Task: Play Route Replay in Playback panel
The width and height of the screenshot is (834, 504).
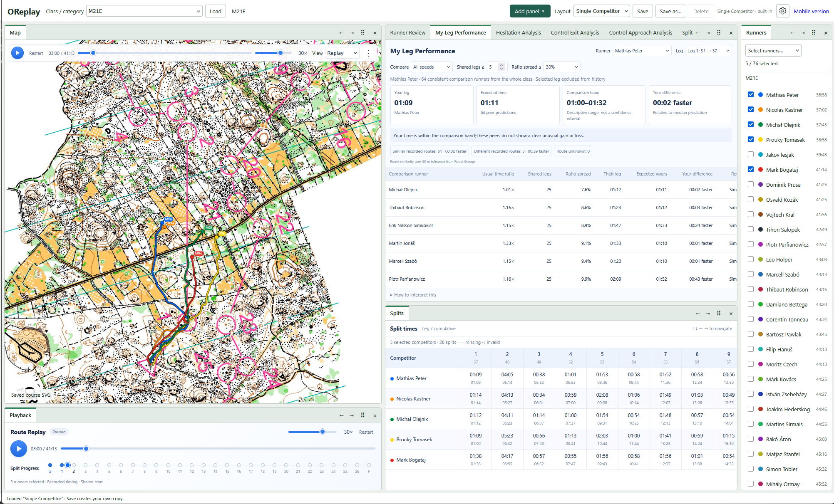Action: (19, 449)
